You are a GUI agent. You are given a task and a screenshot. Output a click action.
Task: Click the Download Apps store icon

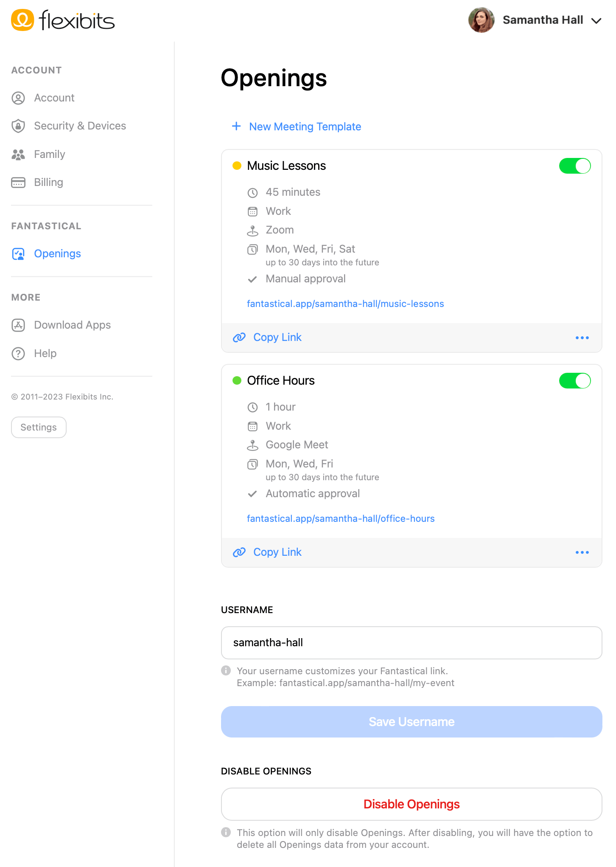(x=18, y=325)
